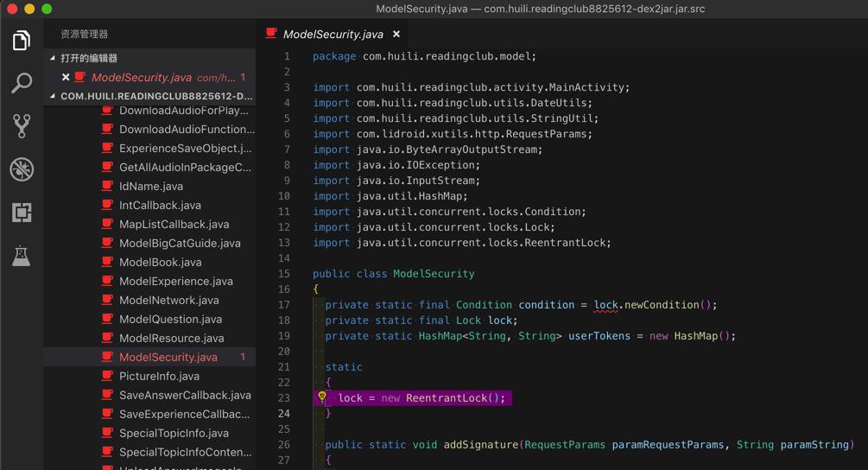Click the addSignature method name on line 26
The height and width of the screenshot is (470, 868).
480,445
